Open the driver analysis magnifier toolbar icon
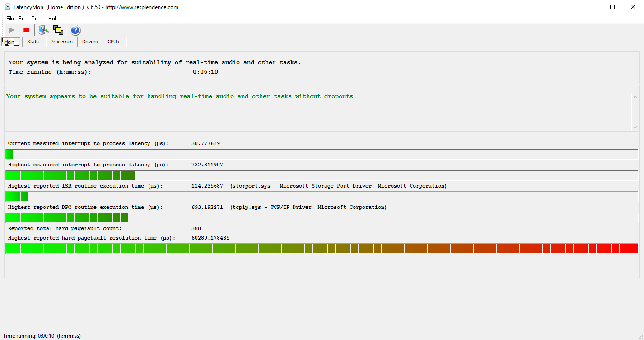Viewport: 644px width, 340px height. click(43, 30)
